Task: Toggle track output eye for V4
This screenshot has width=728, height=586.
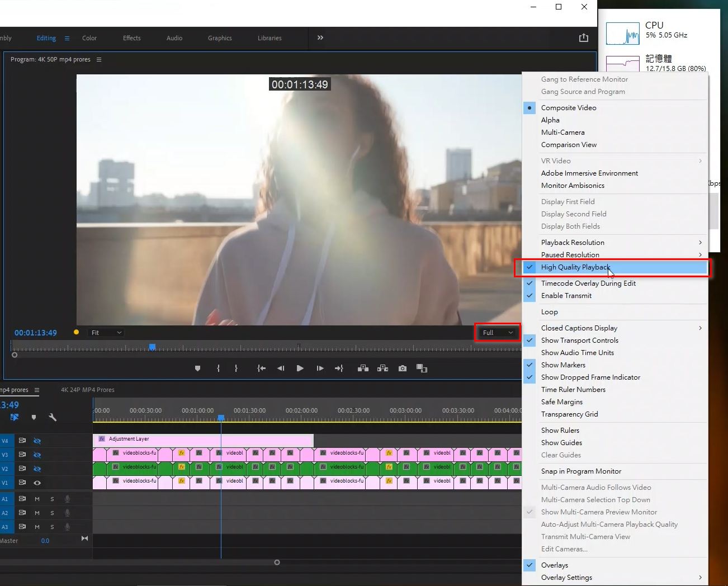Action: pos(37,441)
